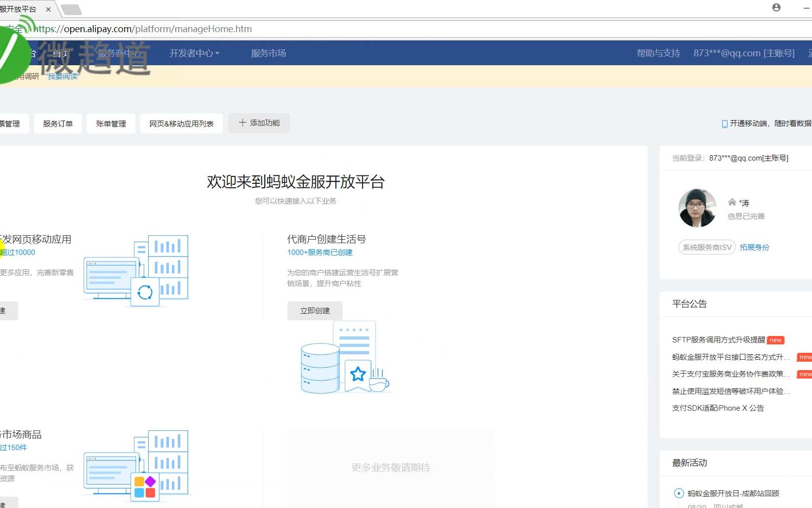Click the new badge beside SFTP notice
Image resolution: width=812 pixels, height=508 pixels.
click(x=776, y=340)
